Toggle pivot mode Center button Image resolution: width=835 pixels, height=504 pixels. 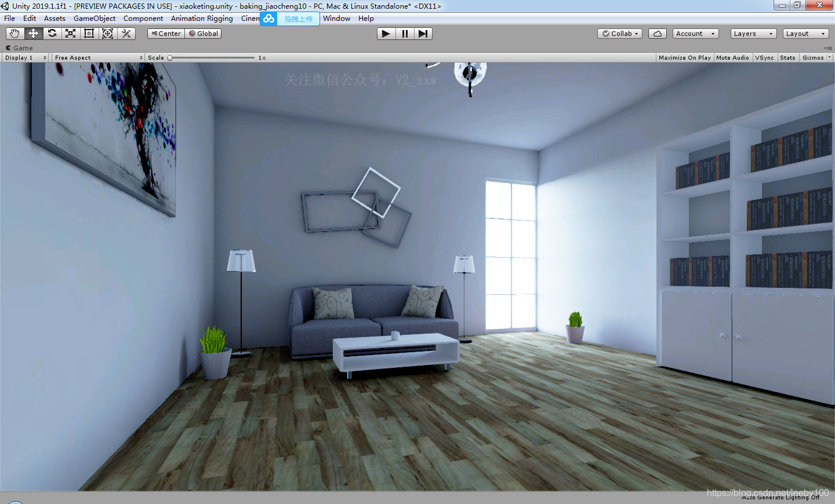coord(166,34)
